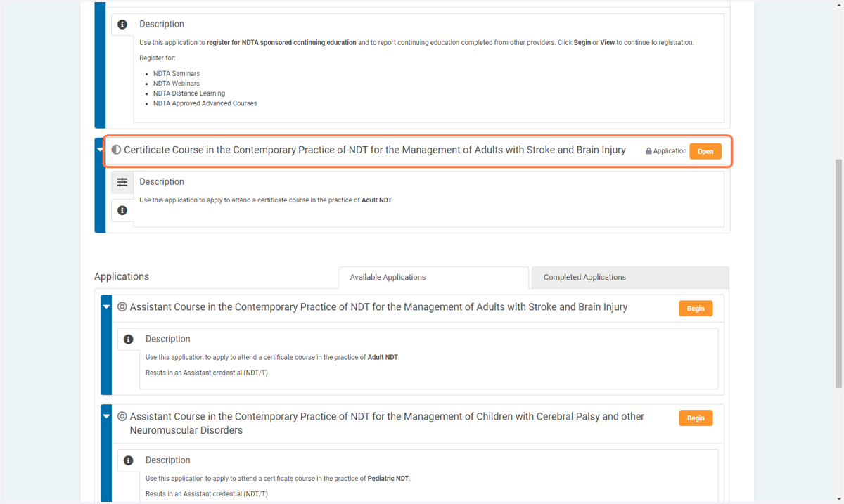Switch to the Completed Applications tab
844x504 pixels.
pos(630,278)
